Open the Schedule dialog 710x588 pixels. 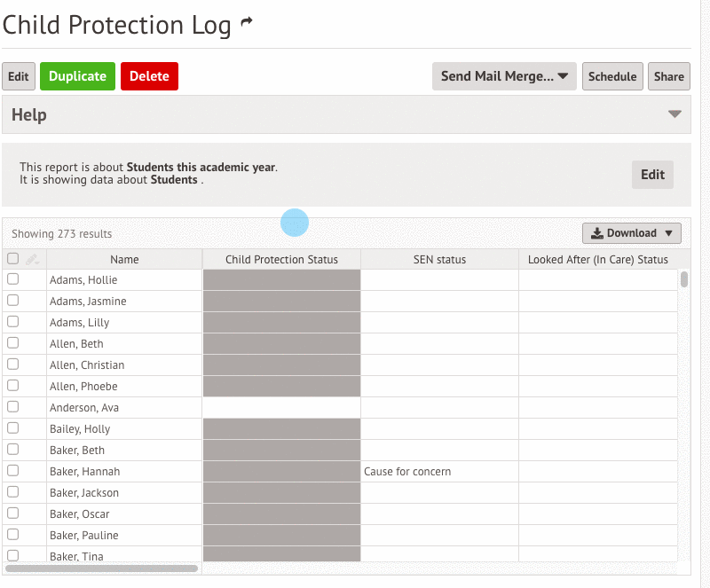[612, 76]
